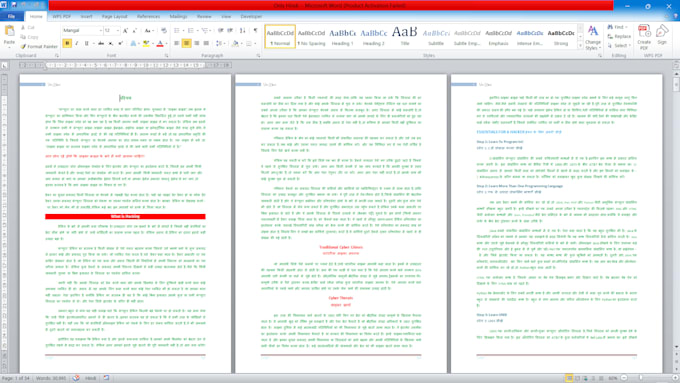Click the Grow Font icon
The height and width of the screenshot is (383, 680).
click(125, 31)
